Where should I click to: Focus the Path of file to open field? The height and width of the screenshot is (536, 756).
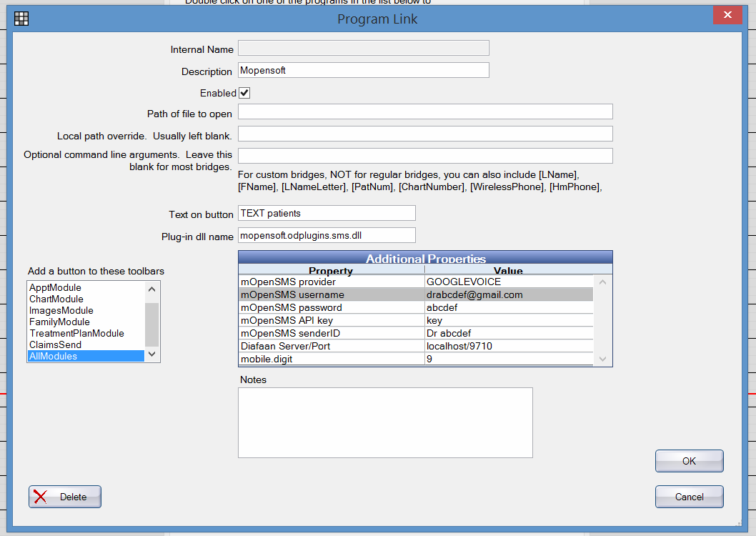click(425, 111)
